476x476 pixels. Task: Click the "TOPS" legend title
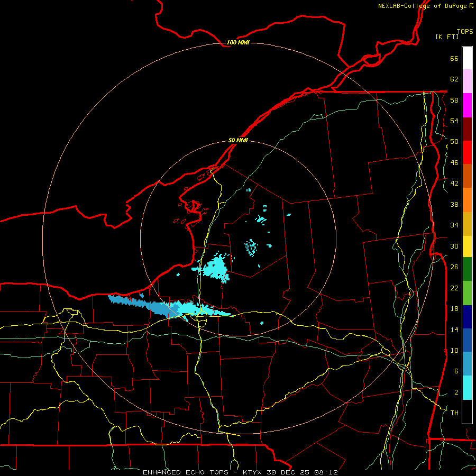tap(465, 31)
